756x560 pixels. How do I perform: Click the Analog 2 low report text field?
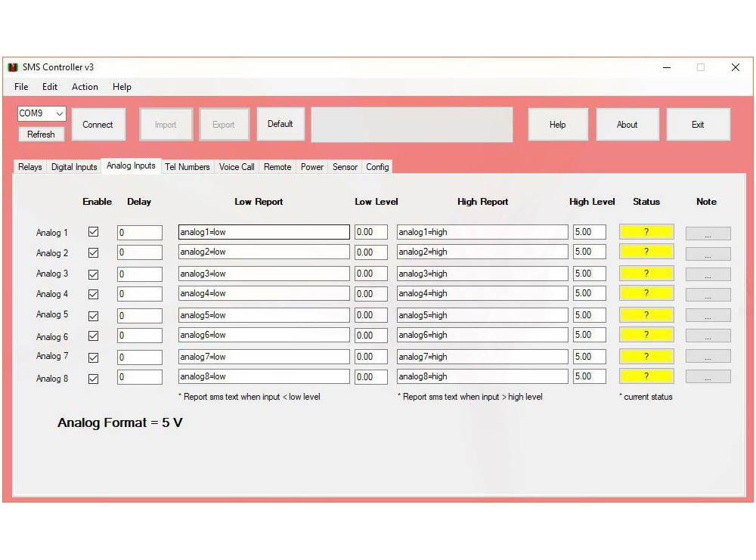264,252
